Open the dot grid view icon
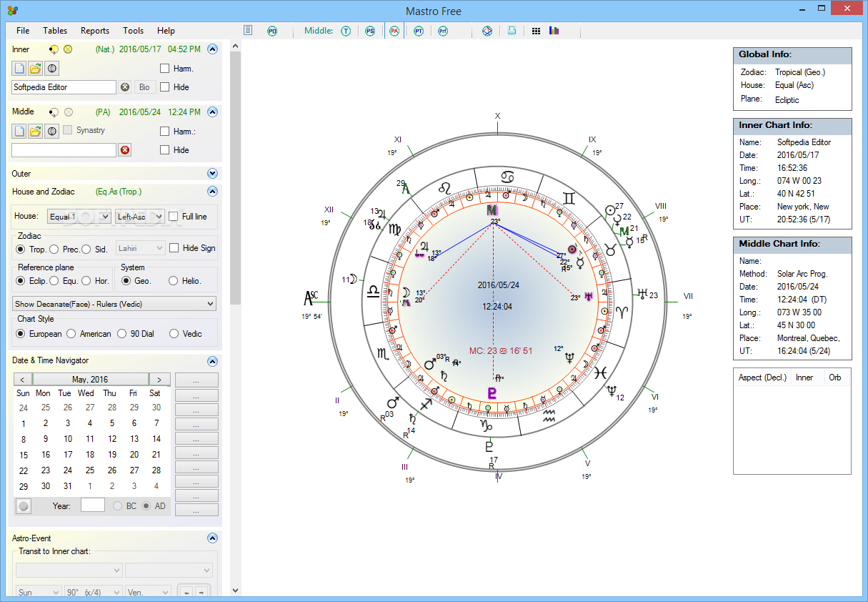Screen dimensions: 868x602 tap(536, 31)
